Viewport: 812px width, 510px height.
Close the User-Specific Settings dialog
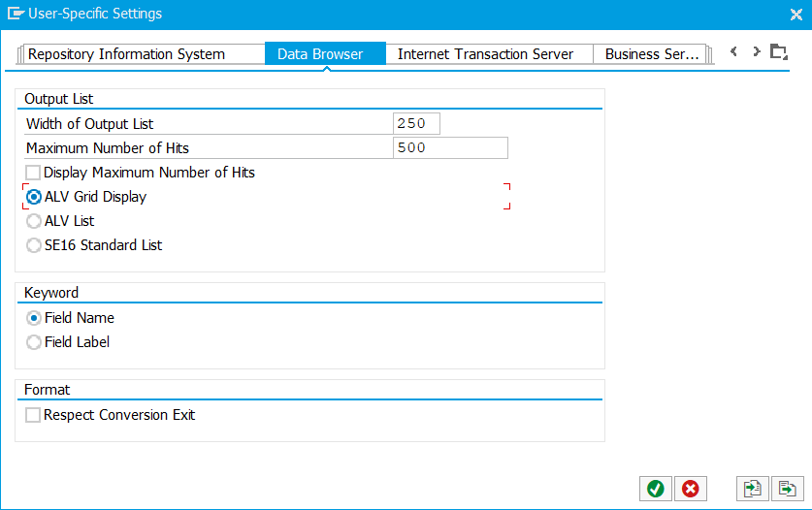[x=796, y=15]
